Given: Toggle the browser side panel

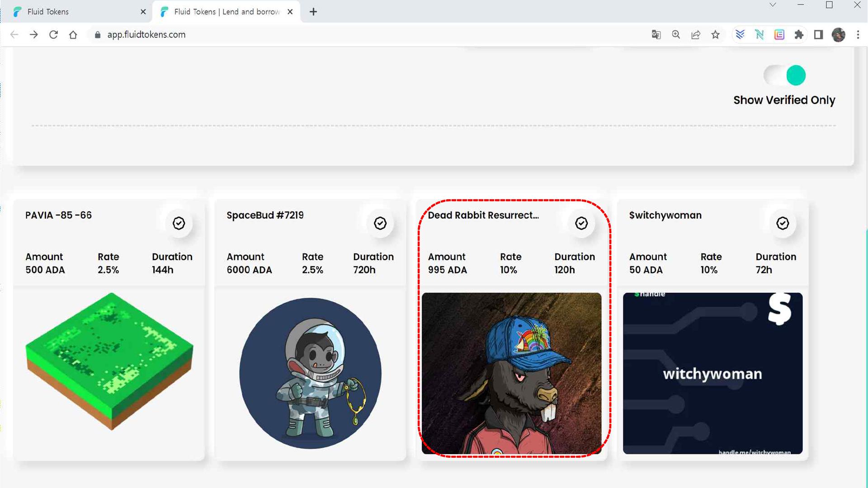Looking at the screenshot, I should tap(819, 35).
